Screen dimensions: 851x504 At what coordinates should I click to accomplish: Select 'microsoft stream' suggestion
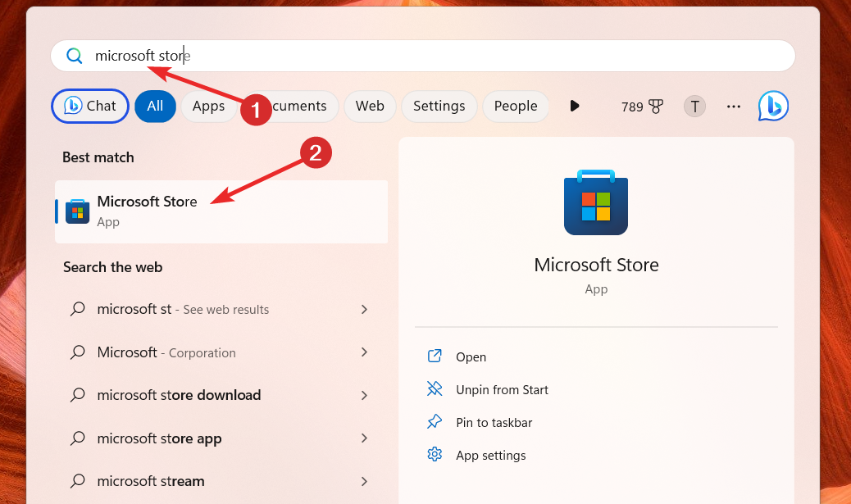221,481
